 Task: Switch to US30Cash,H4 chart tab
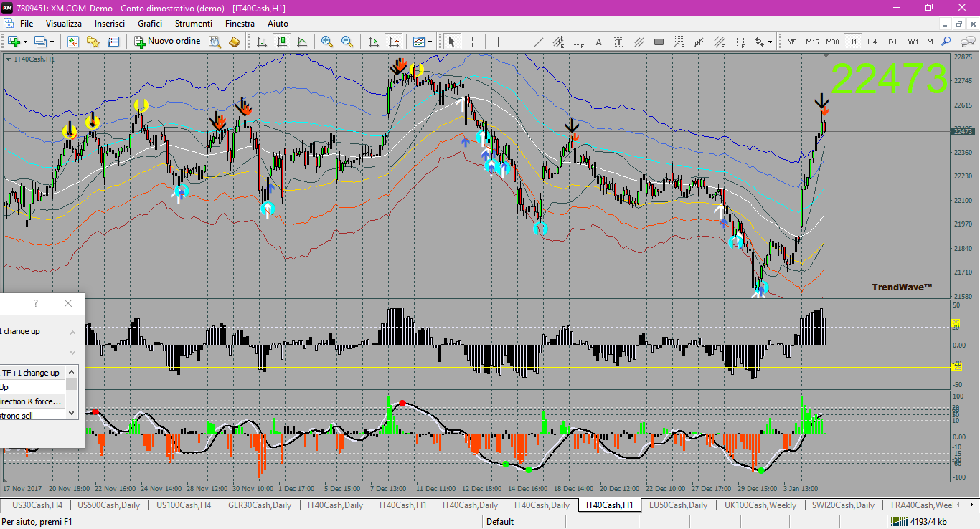37,505
